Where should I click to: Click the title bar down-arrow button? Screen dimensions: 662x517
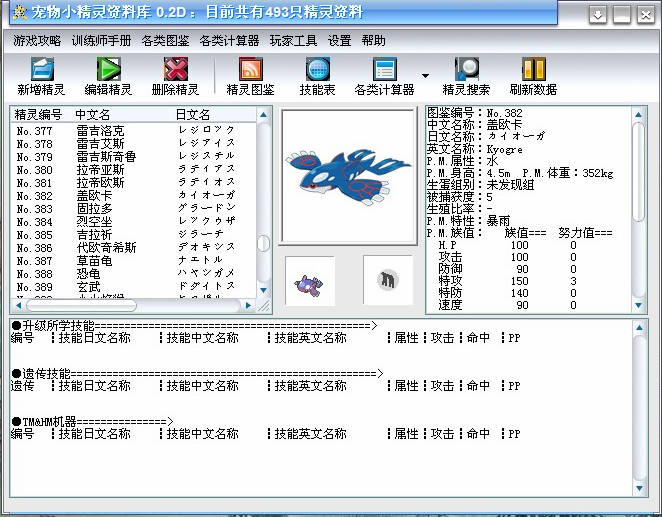pyautogui.click(x=598, y=15)
